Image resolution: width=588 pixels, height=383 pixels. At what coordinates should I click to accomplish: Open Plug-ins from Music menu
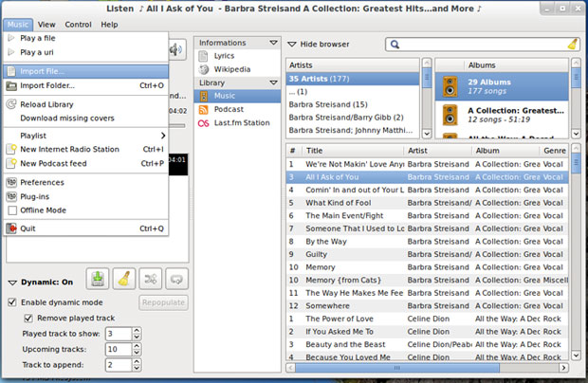tap(86, 196)
